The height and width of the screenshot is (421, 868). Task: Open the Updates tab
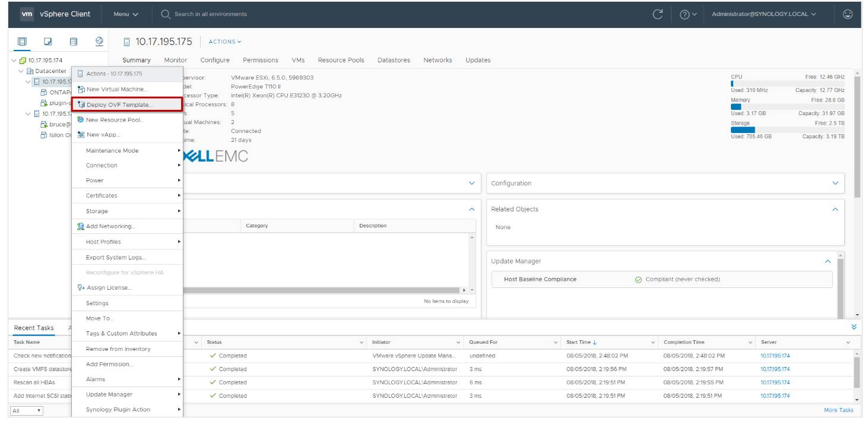478,60
